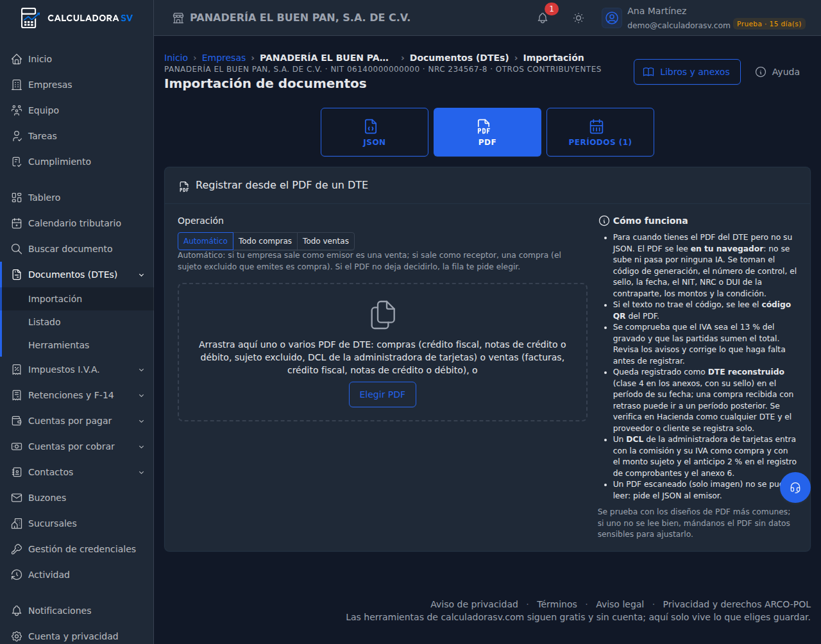The width and height of the screenshot is (821, 644).
Task: Go to Inicio breadcrumb link
Action: [x=176, y=58]
